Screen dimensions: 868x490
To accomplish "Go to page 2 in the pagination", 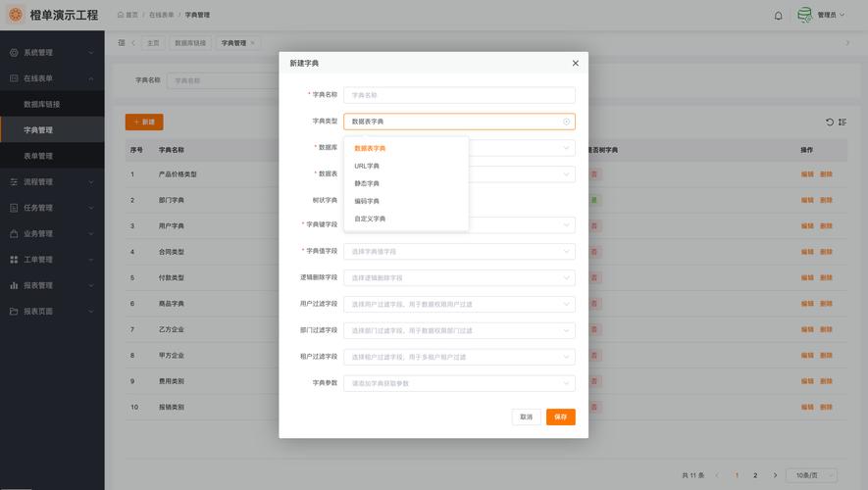I will coord(755,475).
